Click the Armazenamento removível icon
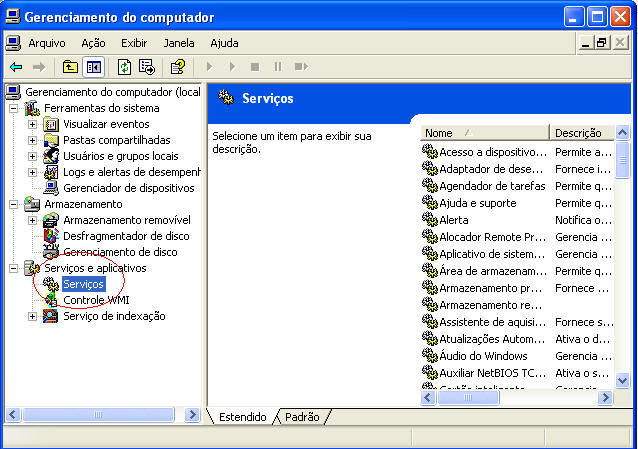 tap(51, 220)
